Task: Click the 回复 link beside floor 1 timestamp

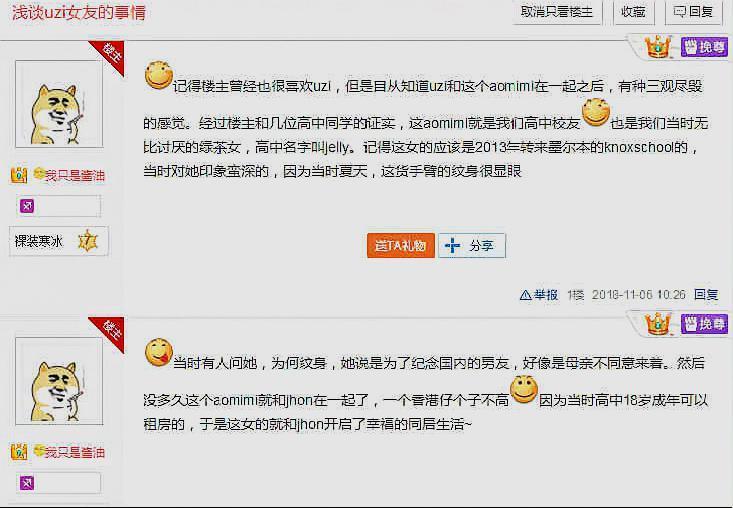Action: pos(706,295)
